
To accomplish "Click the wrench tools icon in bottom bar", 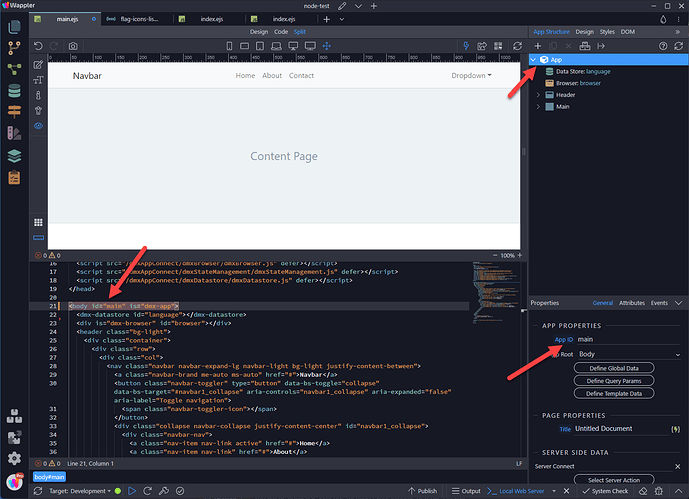I will 163,491.
